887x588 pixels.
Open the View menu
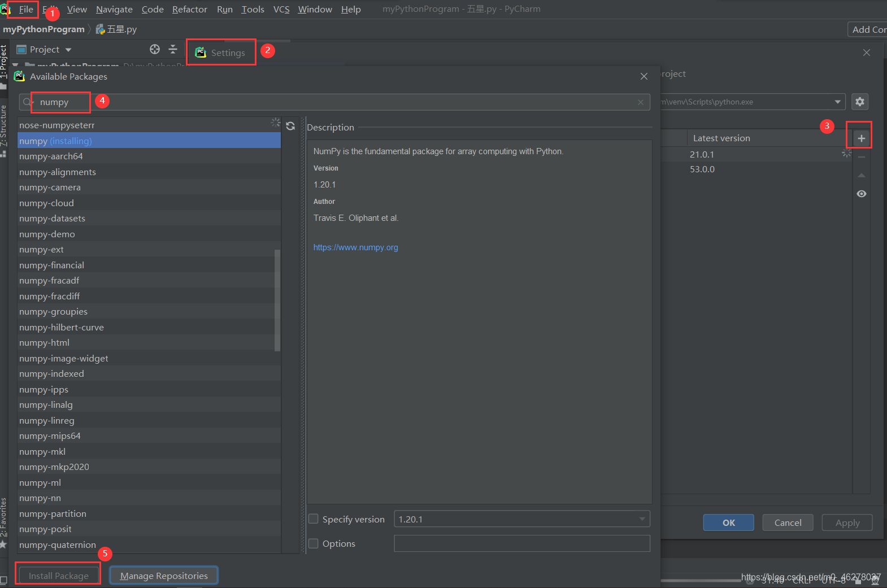point(77,10)
